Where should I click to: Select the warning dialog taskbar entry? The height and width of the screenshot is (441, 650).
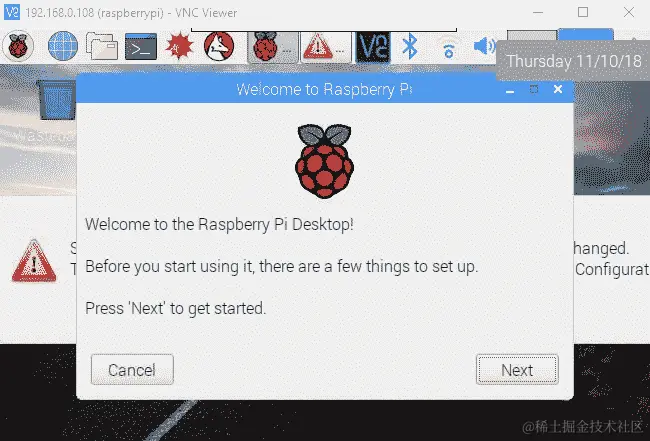(326, 47)
